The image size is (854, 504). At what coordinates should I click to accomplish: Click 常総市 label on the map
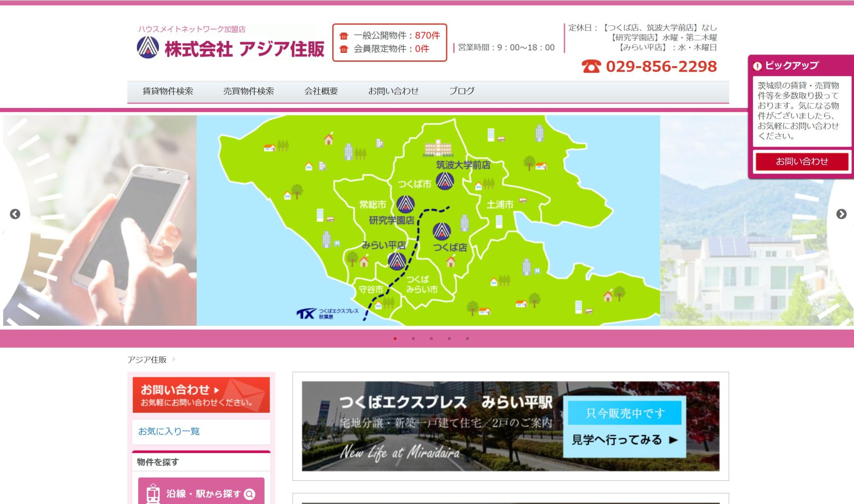pos(373,204)
